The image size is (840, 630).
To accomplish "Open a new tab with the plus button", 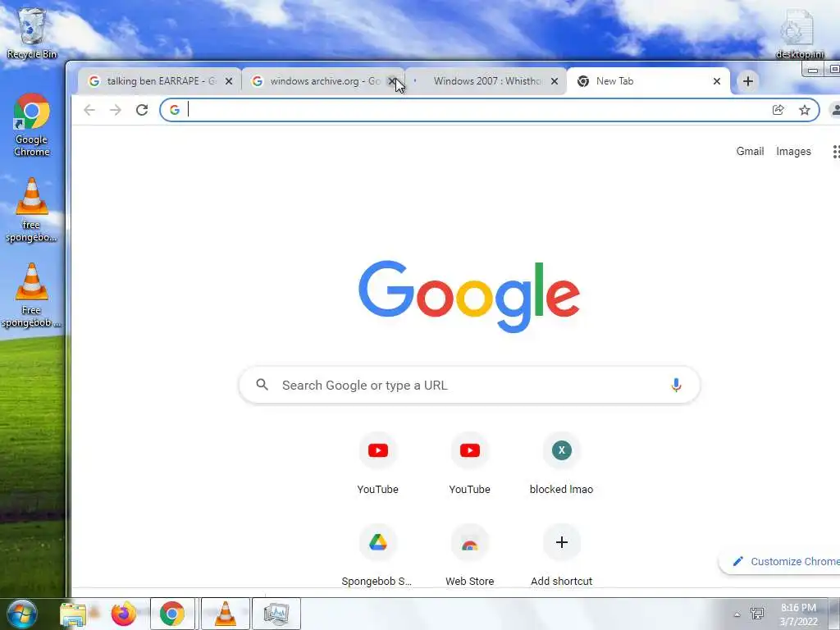I will [748, 81].
